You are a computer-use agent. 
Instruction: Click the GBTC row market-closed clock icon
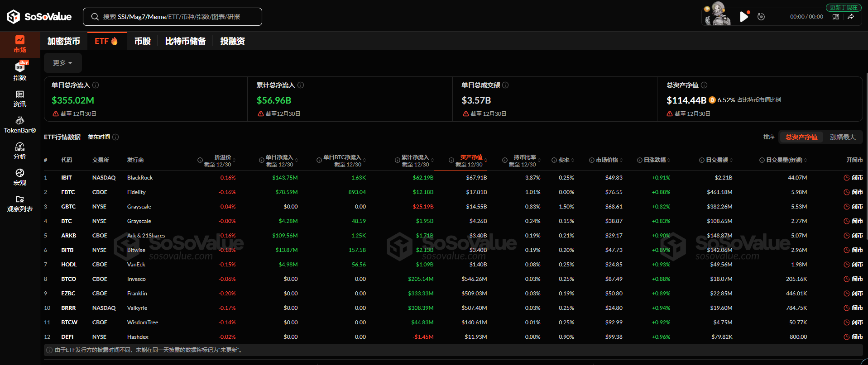846,207
